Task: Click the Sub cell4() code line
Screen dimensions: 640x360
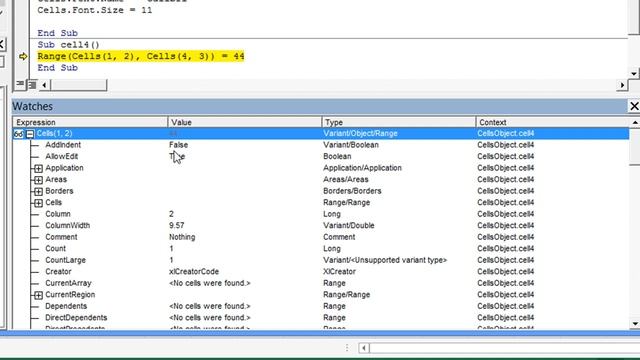Action: pos(69,45)
